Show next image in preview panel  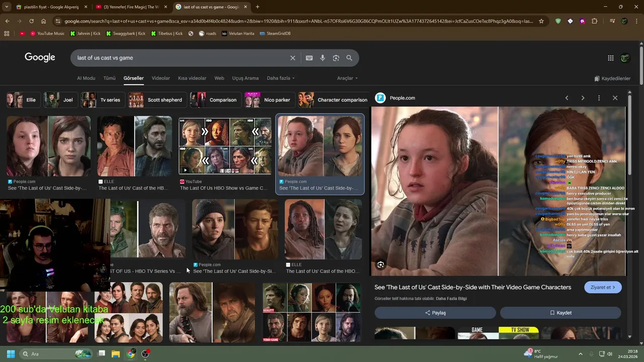tap(583, 98)
